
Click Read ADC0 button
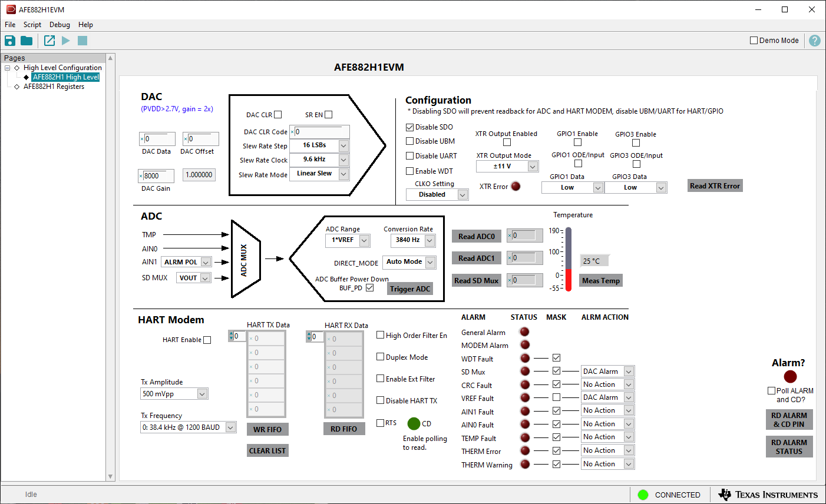(x=477, y=236)
